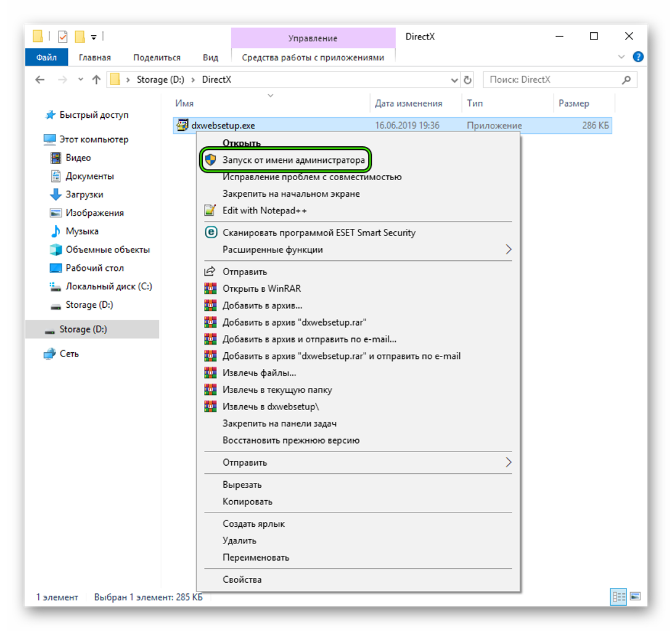Screen dimensions: 672x631
Task: Click in the 'Поиск: DirectX' search field
Action: [552, 80]
